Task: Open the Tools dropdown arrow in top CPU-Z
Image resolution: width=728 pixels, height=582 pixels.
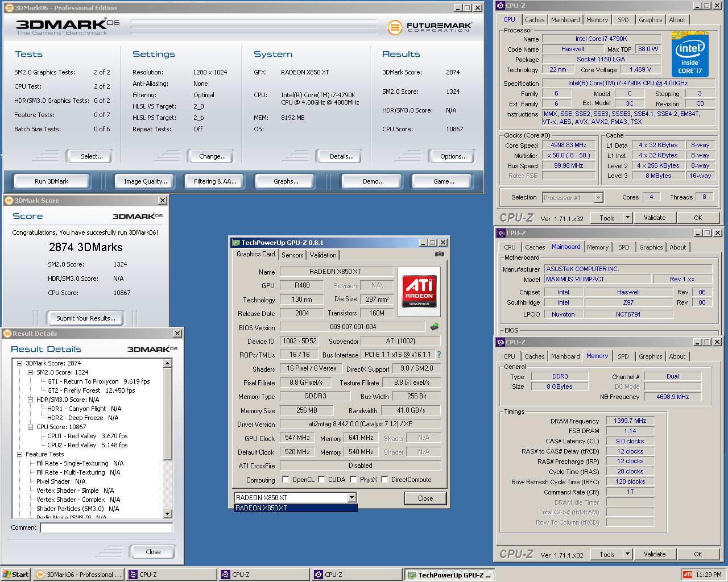Action: tap(627, 218)
